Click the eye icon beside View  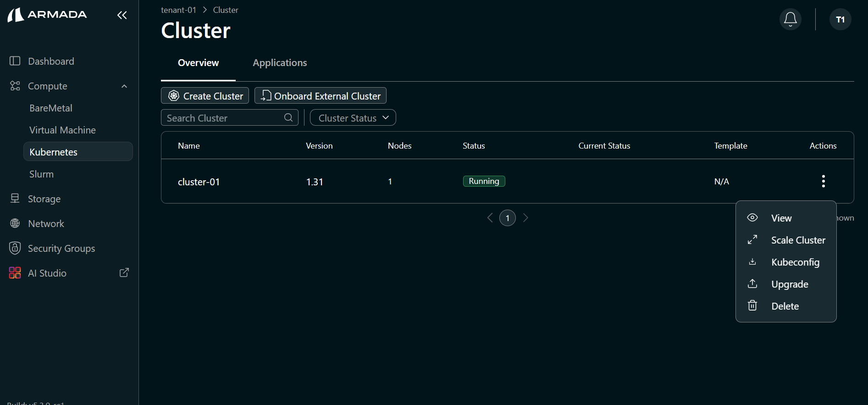752,217
